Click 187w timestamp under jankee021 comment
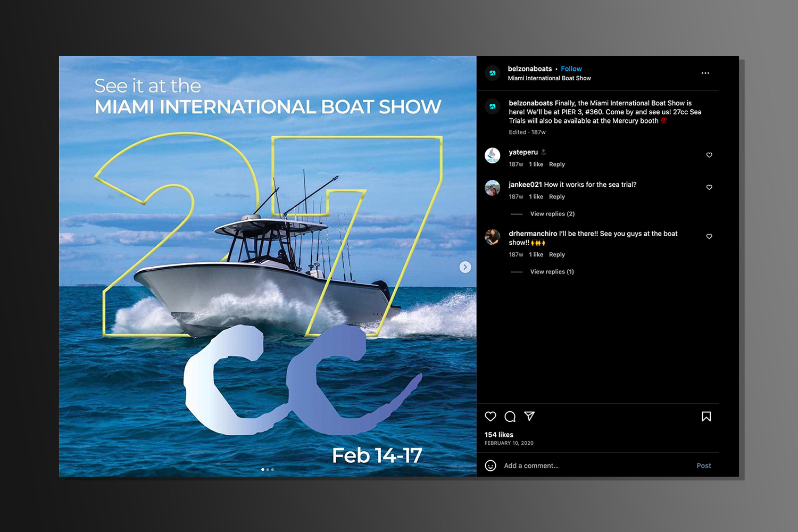This screenshot has height=532, width=798. 516,197
